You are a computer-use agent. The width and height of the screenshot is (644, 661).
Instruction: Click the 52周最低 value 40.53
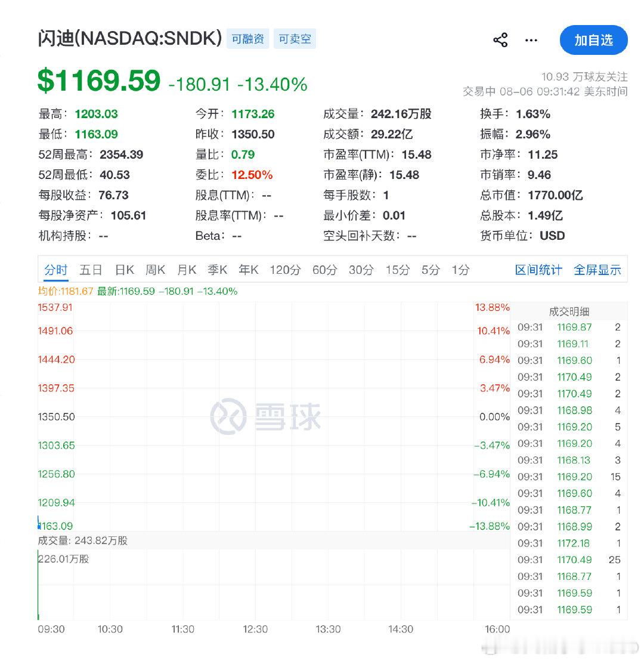tap(114, 175)
